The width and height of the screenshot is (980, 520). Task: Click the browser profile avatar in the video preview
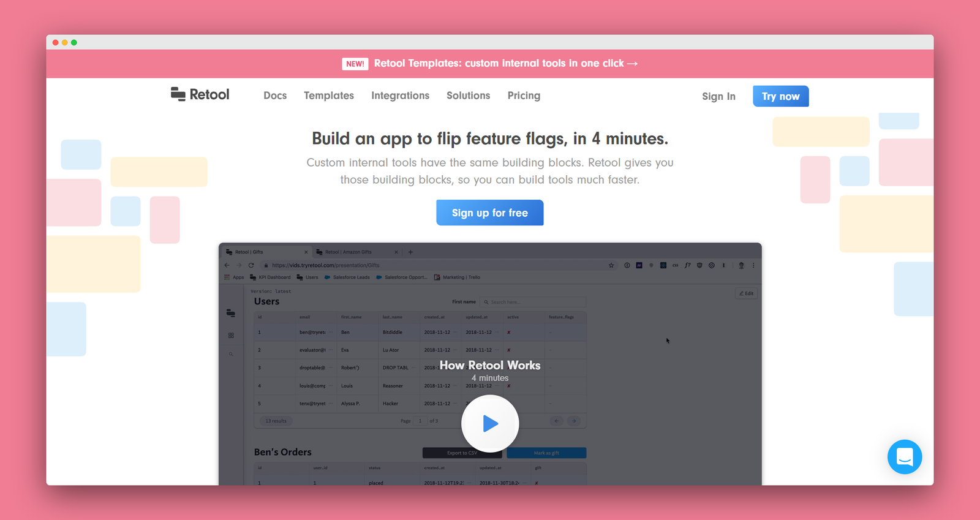(x=741, y=265)
